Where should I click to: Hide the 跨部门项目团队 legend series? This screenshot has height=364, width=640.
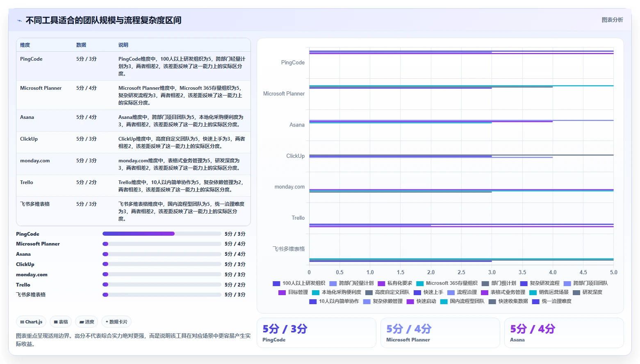pos(586,283)
